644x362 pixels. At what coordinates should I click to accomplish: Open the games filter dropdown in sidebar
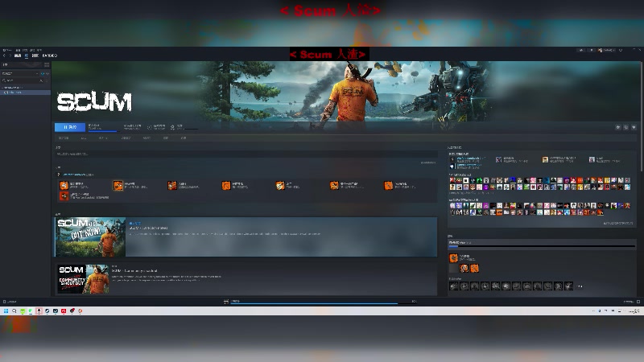tap(19, 73)
